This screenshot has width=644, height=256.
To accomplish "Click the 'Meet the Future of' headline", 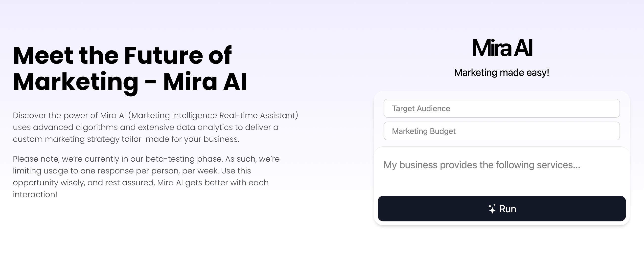I will pos(122,55).
